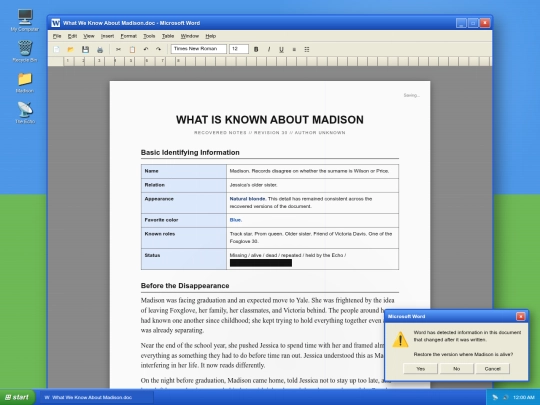Click Cancel in the Word dialog
The width and height of the screenshot is (540, 405).
[492, 369]
